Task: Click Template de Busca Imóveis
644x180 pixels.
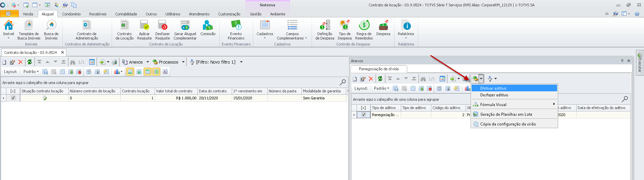Action: (29, 29)
